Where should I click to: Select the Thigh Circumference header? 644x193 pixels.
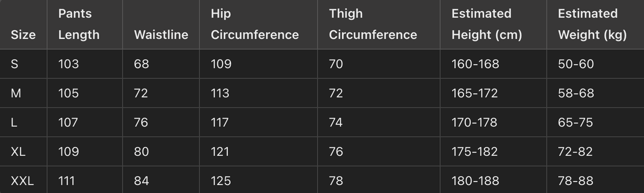coord(373,24)
